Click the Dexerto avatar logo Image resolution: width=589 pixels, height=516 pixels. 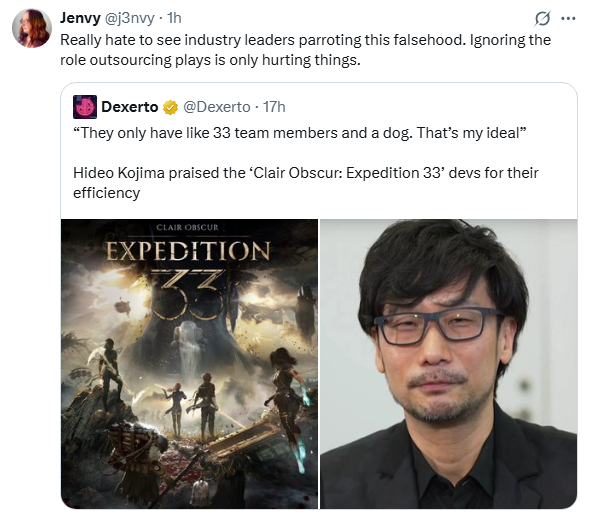[85, 107]
